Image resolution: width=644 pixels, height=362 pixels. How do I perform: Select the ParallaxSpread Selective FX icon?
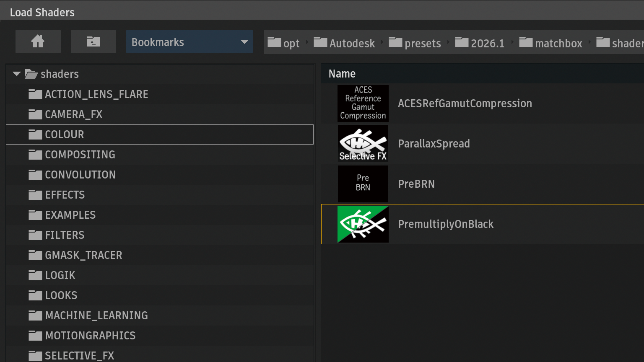[363, 144]
